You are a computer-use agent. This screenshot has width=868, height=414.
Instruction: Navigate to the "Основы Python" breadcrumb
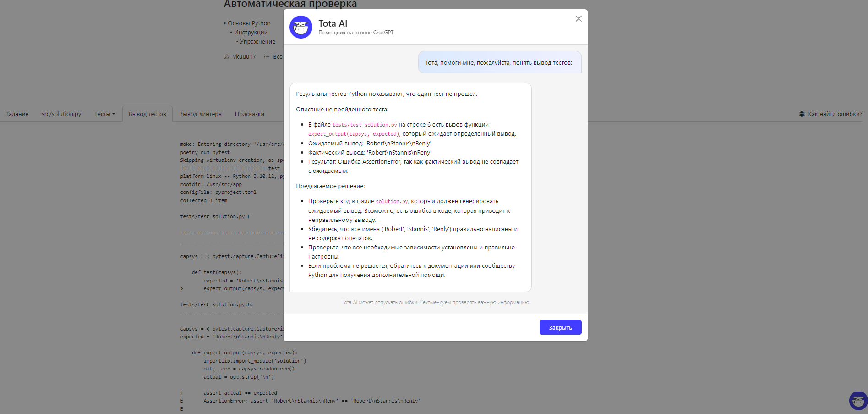[x=249, y=23]
